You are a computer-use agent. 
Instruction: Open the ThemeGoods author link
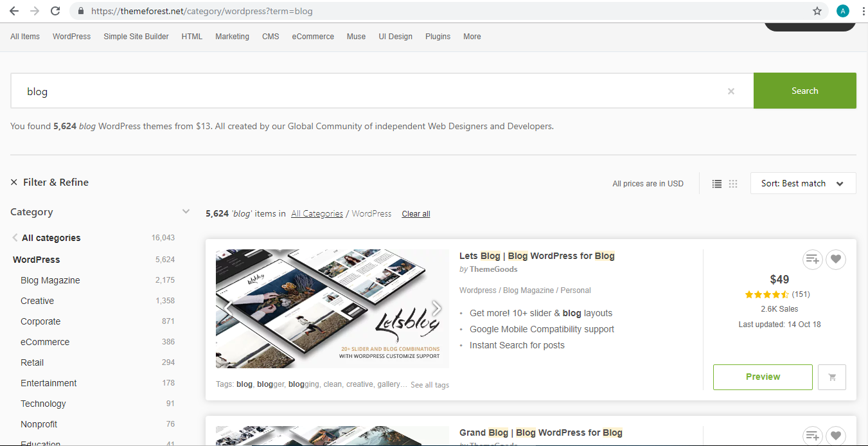click(x=493, y=269)
